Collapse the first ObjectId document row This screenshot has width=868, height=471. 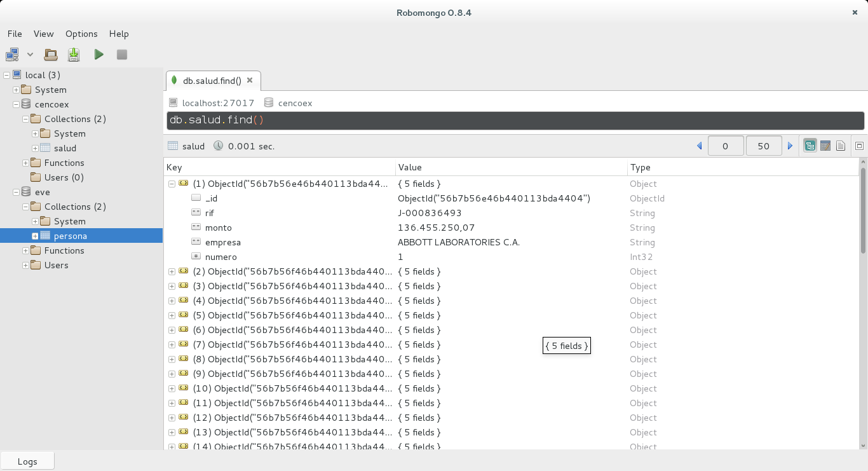[172, 184]
